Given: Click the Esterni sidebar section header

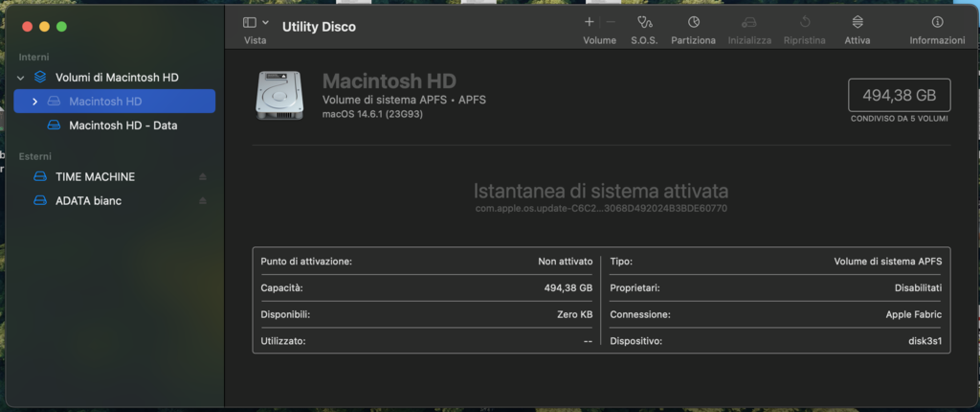Looking at the screenshot, I should [x=35, y=156].
